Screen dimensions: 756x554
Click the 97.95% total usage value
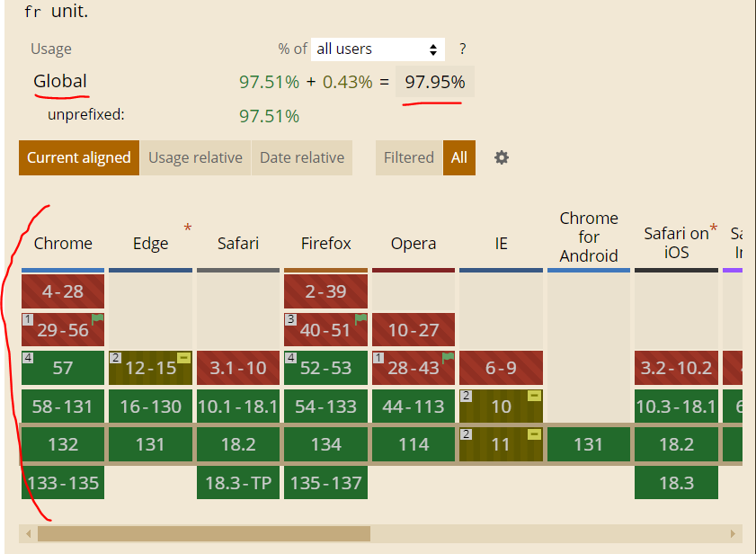click(435, 82)
